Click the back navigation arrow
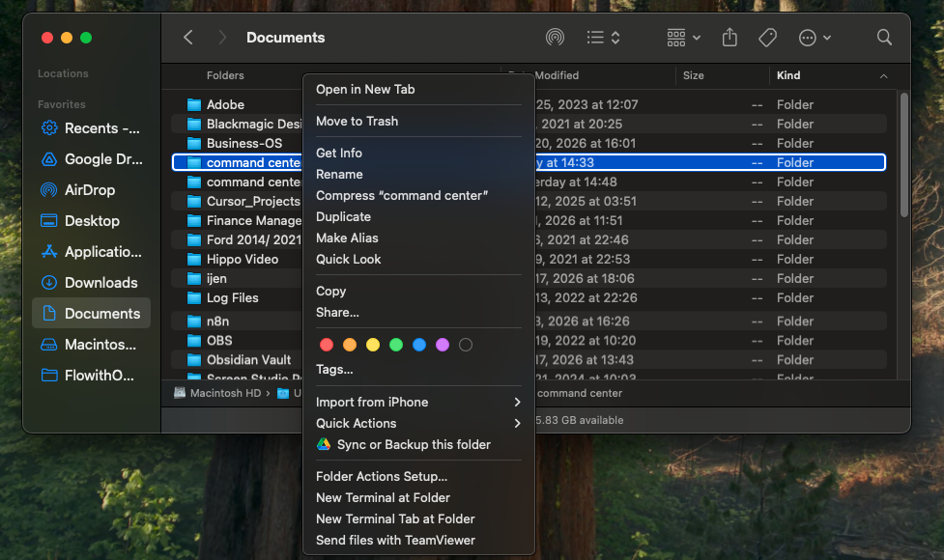Image resolution: width=944 pixels, height=560 pixels. pyautogui.click(x=187, y=37)
